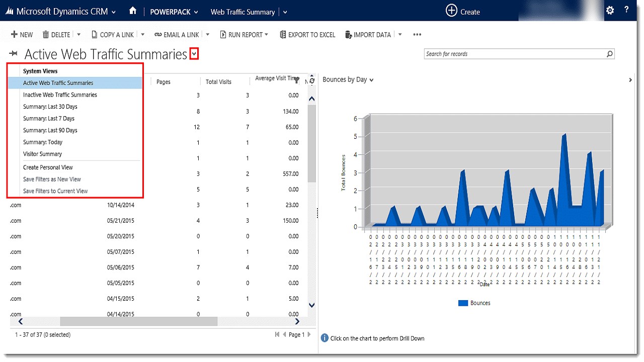Click the Microsoft Dynamics CRM logo

click(x=10, y=11)
